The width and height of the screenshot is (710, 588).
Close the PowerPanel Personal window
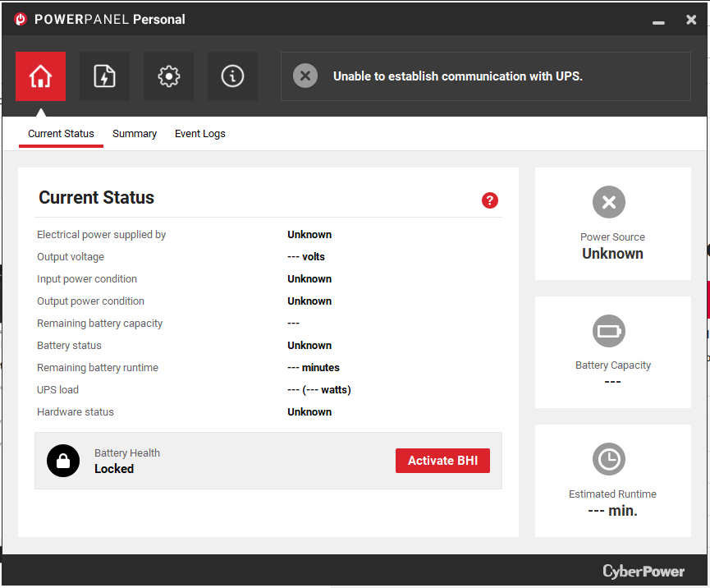point(691,20)
